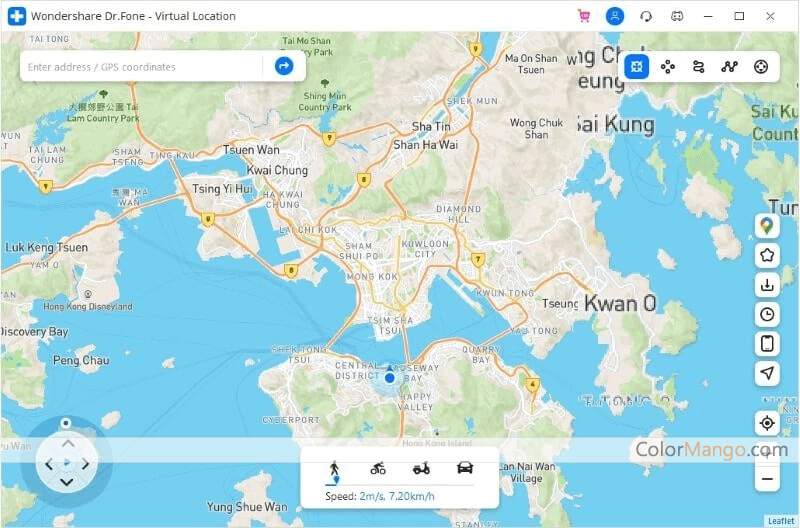The image size is (800, 528).
Task: Minimize the Dr.Fone window
Action: click(708, 16)
